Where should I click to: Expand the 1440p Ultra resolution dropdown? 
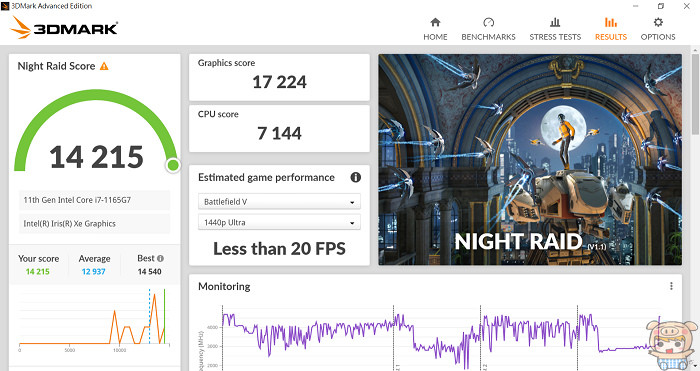pos(279,222)
